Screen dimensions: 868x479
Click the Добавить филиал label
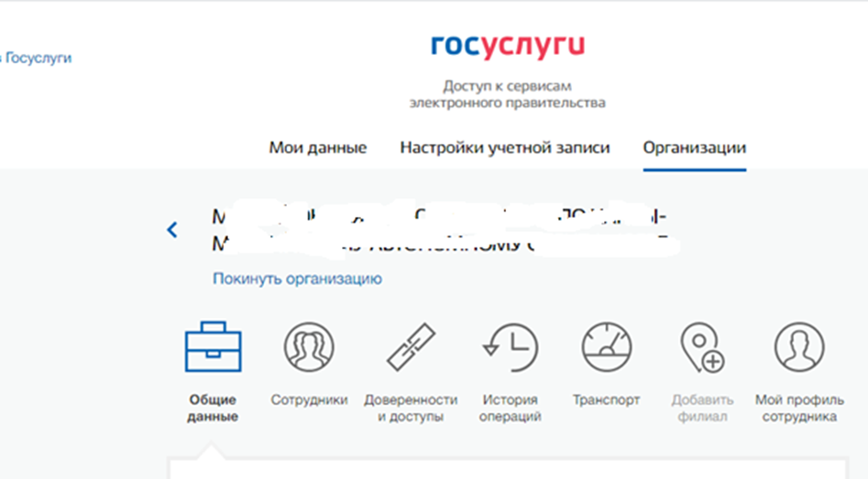tap(702, 408)
